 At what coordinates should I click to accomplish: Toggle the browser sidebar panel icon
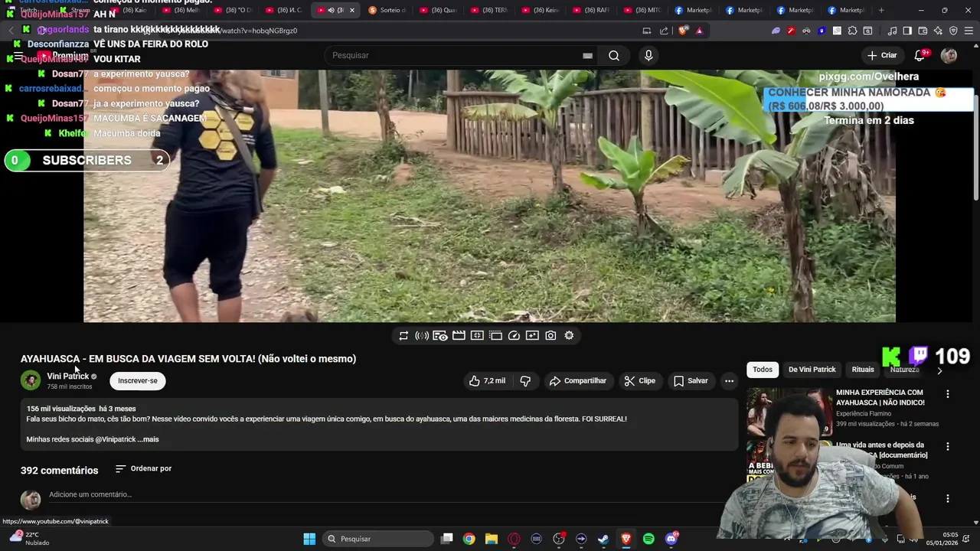[x=907, y=31]
